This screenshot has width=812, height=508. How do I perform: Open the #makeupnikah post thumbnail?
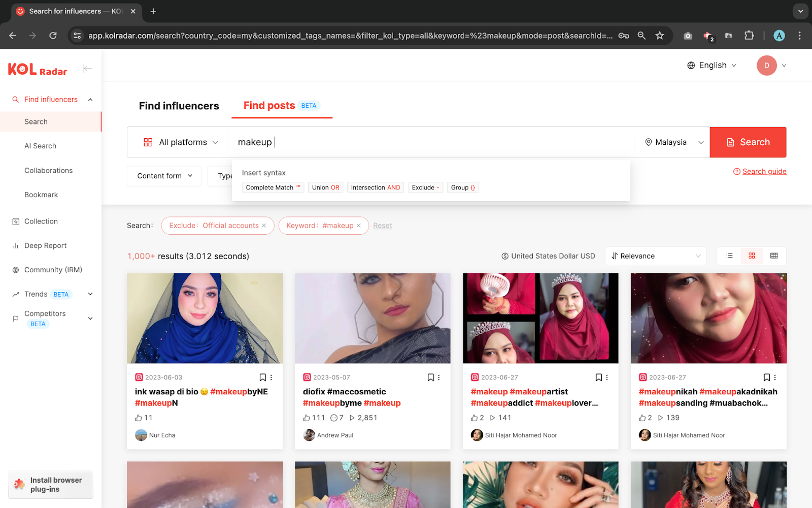point(708,319)
